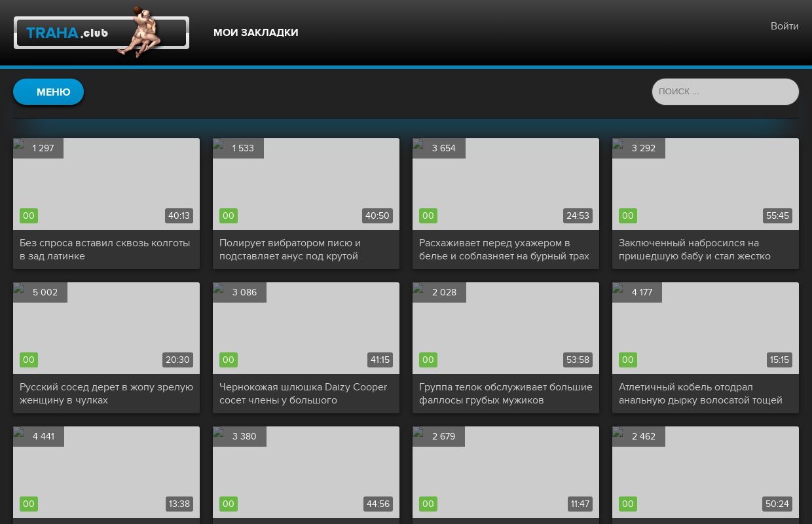
Task: Select the thumbnail showing 1 533 views
Action: coord(306,183)
